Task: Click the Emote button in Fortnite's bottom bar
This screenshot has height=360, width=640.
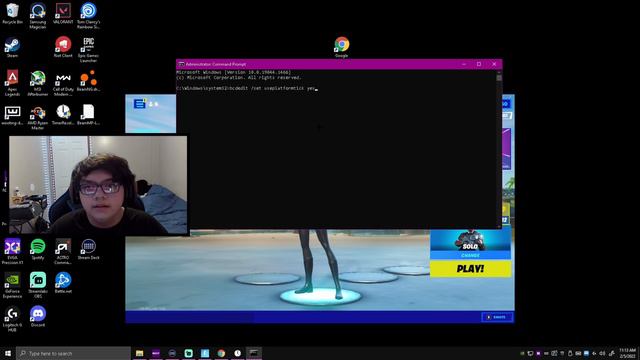Action: pos(497,317)
